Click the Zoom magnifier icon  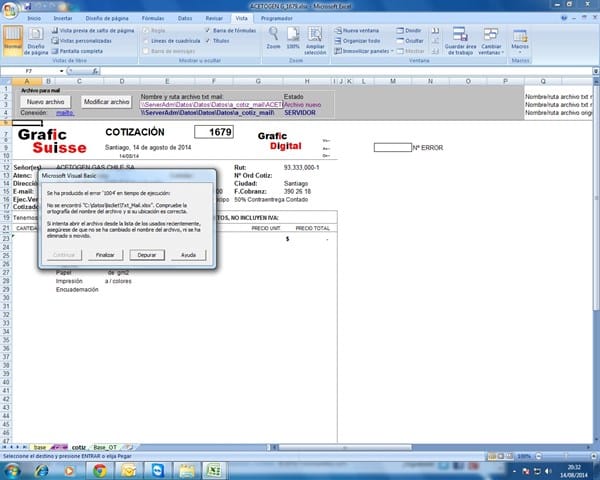pyautogui.click(x=273, y=40)
